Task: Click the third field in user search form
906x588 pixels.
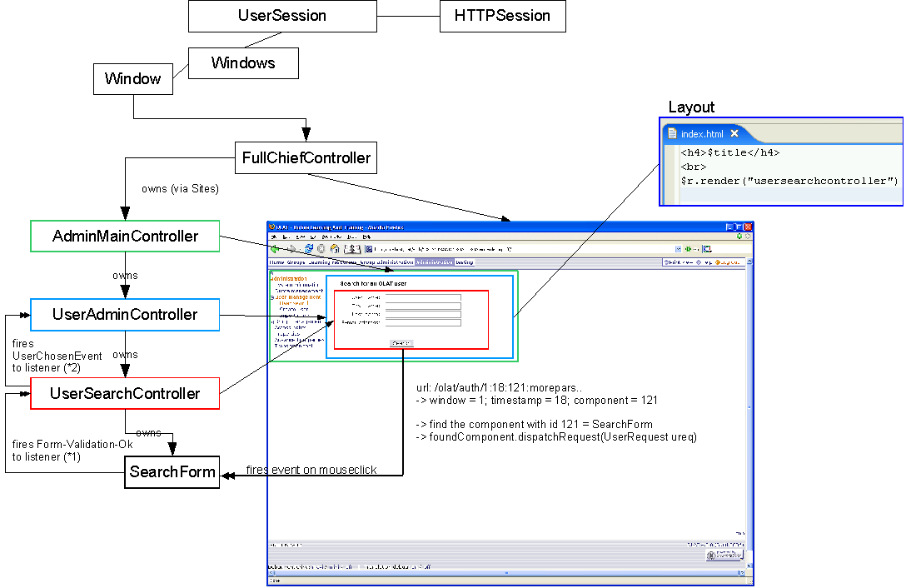Action: (424, 315)
